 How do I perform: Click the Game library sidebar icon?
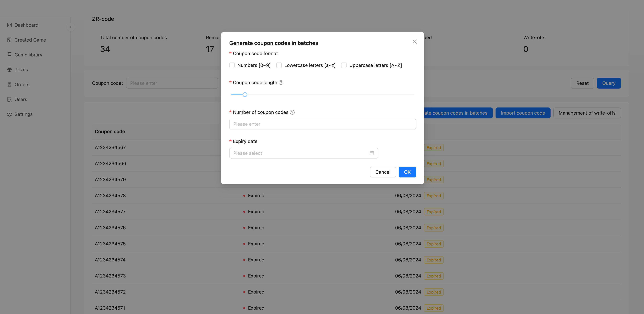(9, 55)
